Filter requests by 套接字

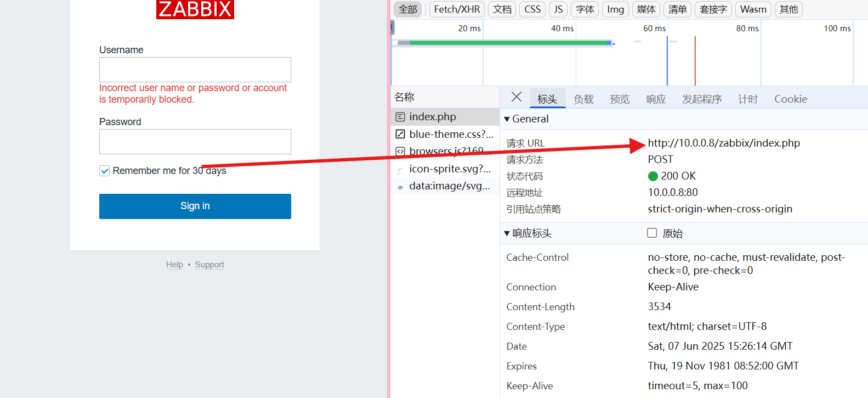[x=713, y=9]
